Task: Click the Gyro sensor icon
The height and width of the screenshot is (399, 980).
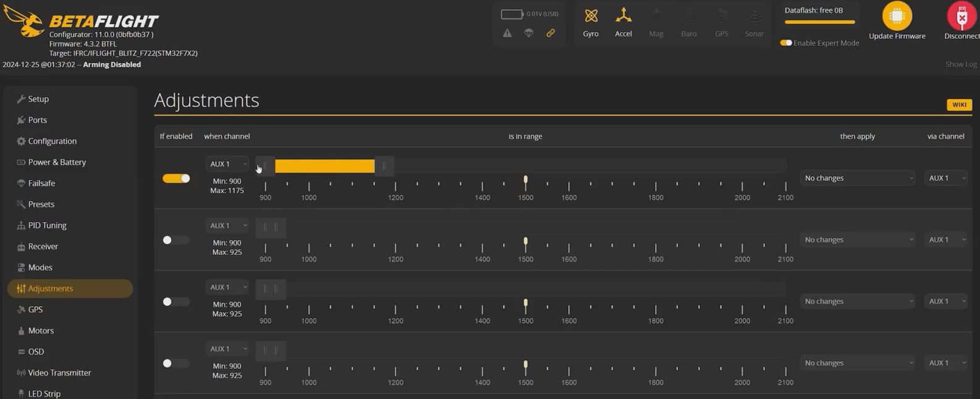Action: tap(591, 16)
